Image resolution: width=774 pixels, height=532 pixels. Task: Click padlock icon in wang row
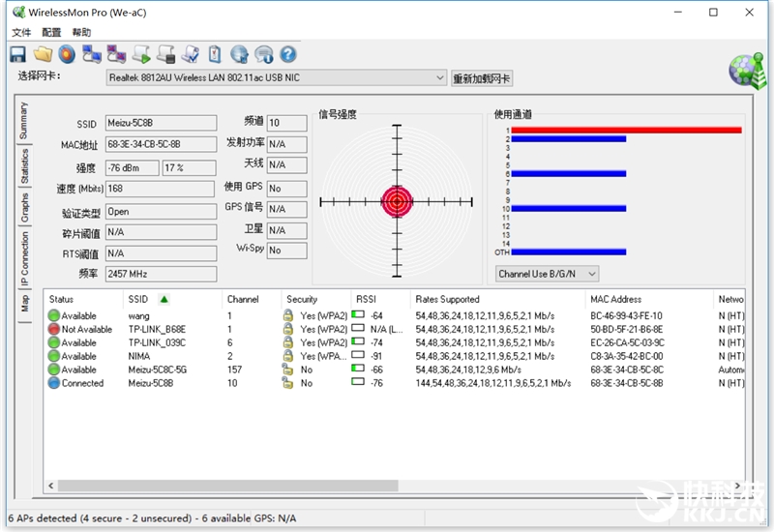pos(288,315)
